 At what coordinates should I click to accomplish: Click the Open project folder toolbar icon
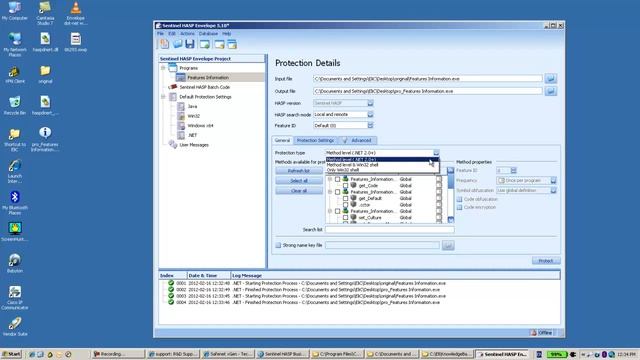178,44
